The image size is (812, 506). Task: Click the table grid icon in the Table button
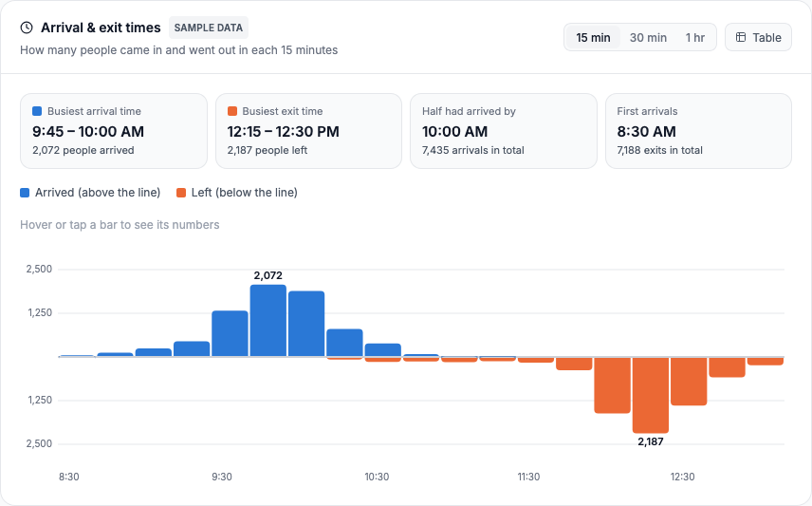tap(741, 37)
